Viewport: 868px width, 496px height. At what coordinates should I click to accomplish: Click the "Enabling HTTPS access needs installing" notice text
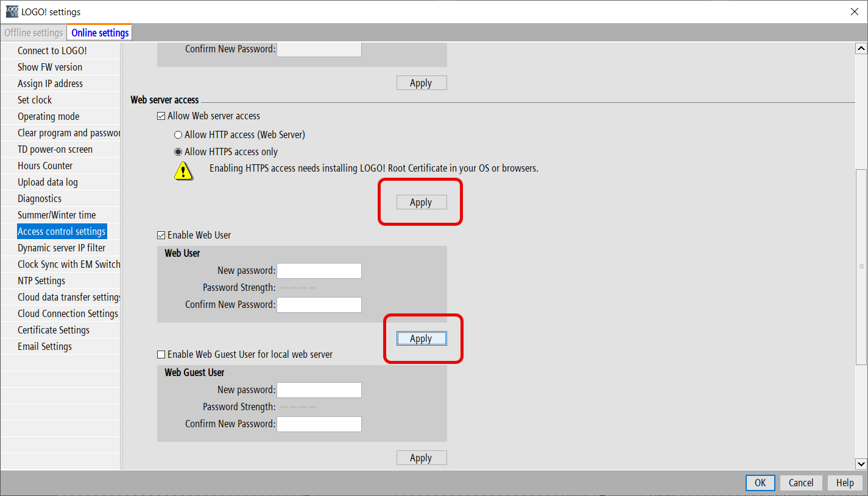pos(374,168)
